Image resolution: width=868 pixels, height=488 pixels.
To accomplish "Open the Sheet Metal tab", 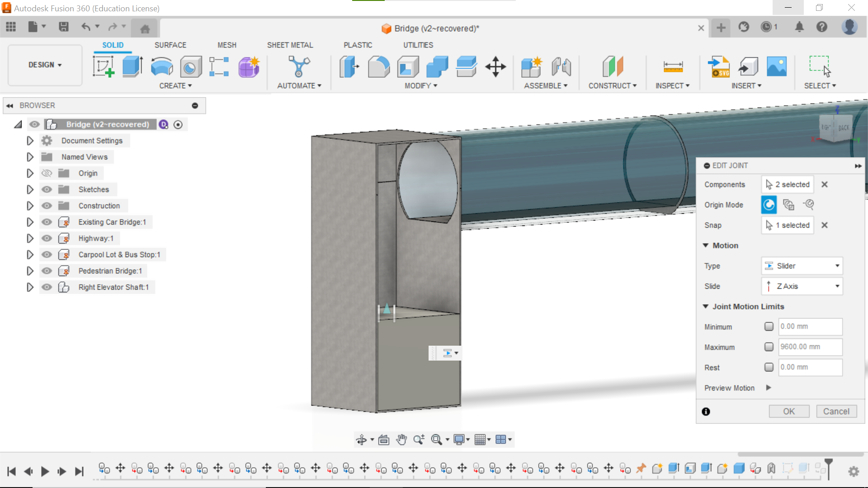I will [290, 45].
